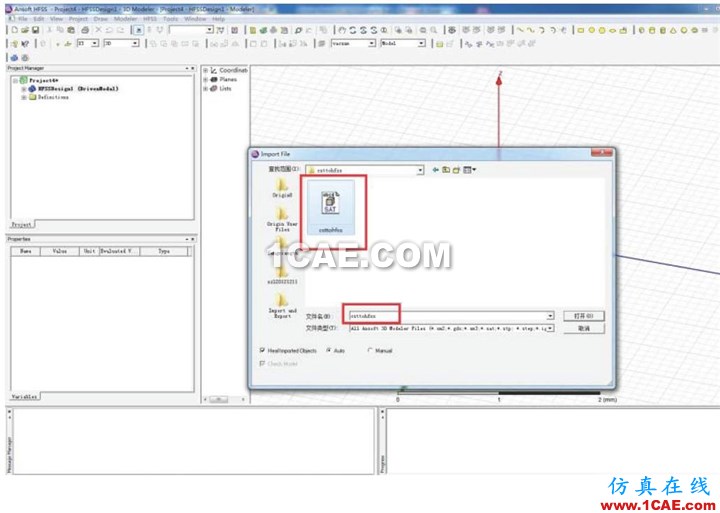This screenshot has width=720, height=513.
Task: Select the Draw spline tool
Action: [x=531, y=30]
